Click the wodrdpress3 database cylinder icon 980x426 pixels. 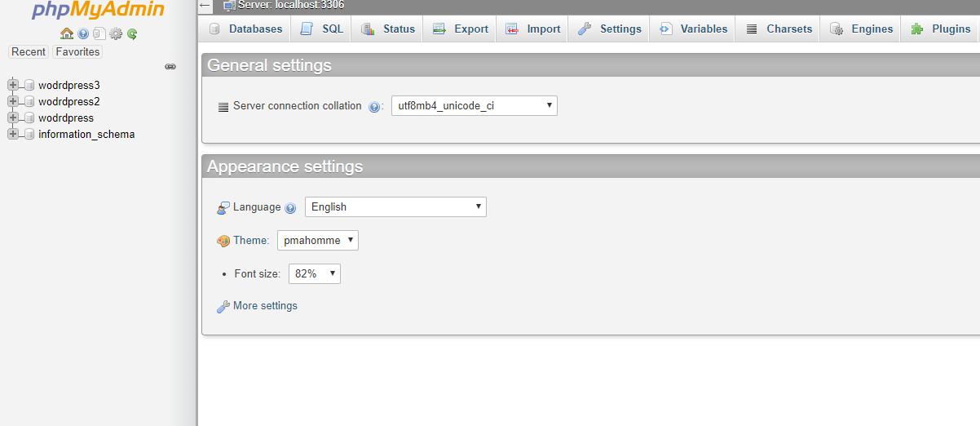click(x=29, y=85)
